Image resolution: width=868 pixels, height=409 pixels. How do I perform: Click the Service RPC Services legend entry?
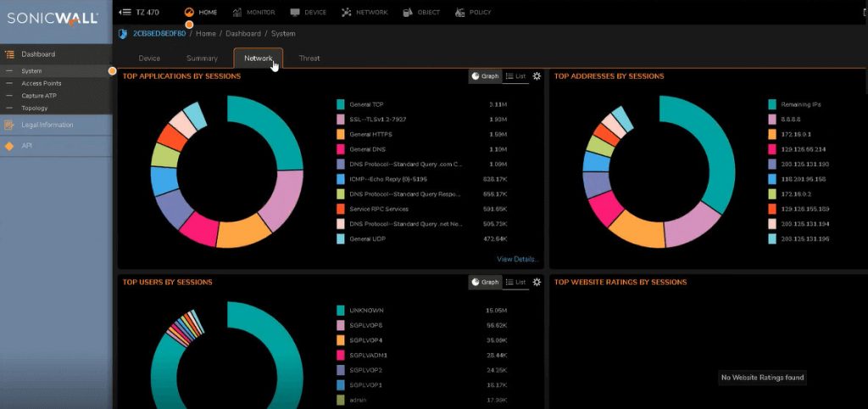point(379,209)
